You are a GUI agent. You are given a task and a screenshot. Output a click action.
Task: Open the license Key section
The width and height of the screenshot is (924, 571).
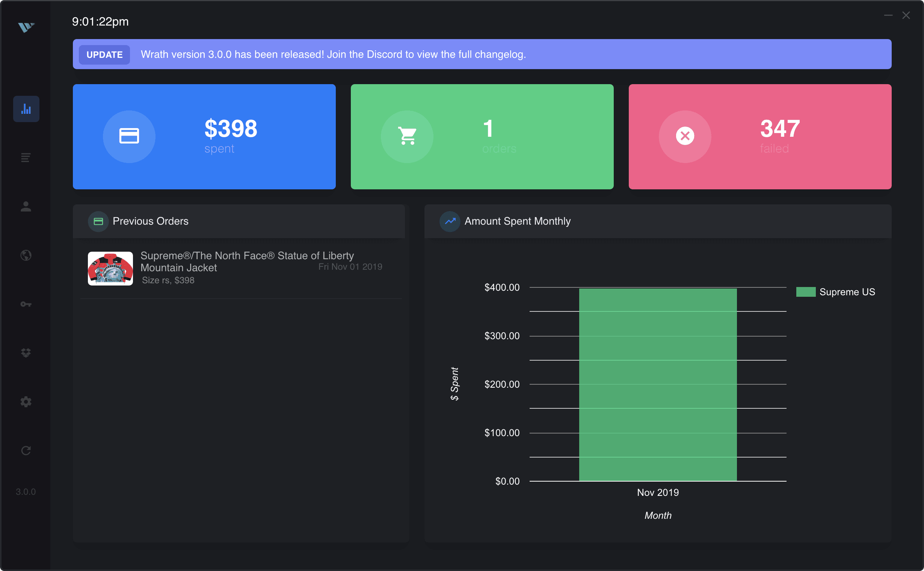click(26, 304)
